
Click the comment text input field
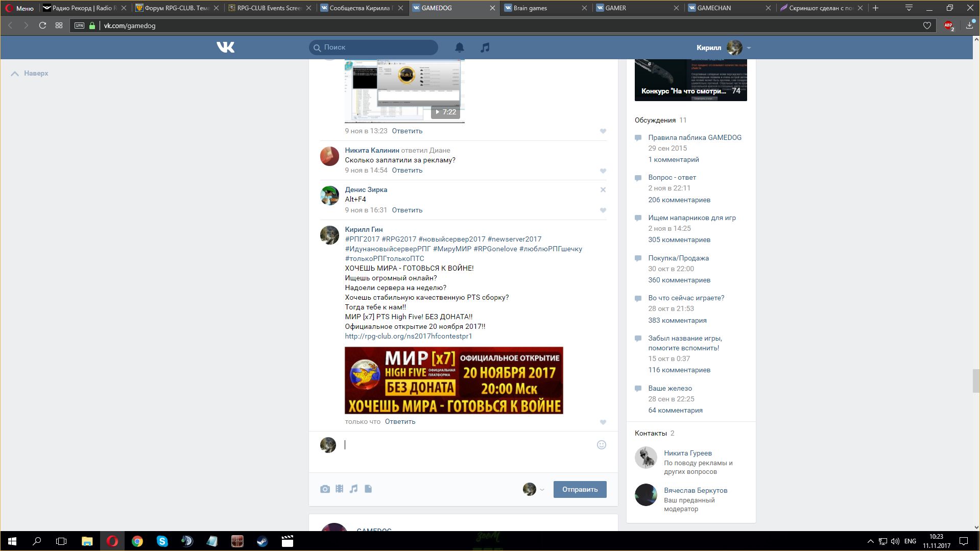[x=469, y=445]
